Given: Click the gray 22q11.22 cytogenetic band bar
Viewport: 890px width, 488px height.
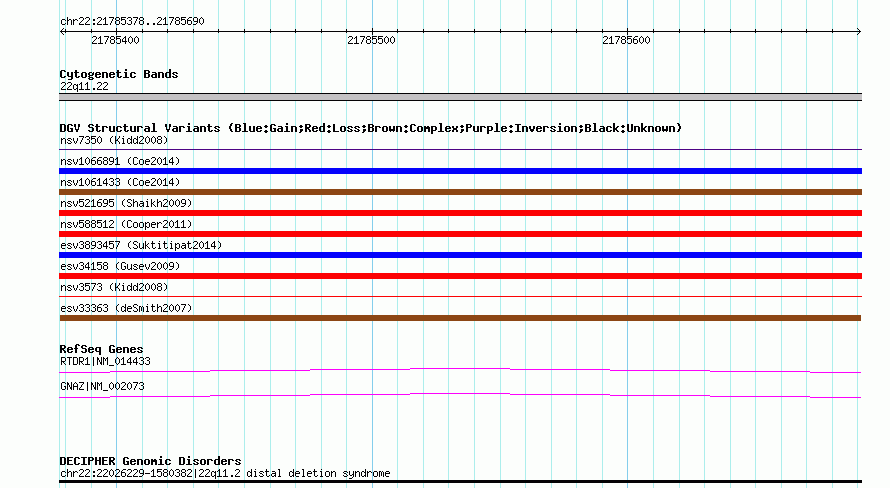Looking at the screenshot, I should tap(460, 97).
